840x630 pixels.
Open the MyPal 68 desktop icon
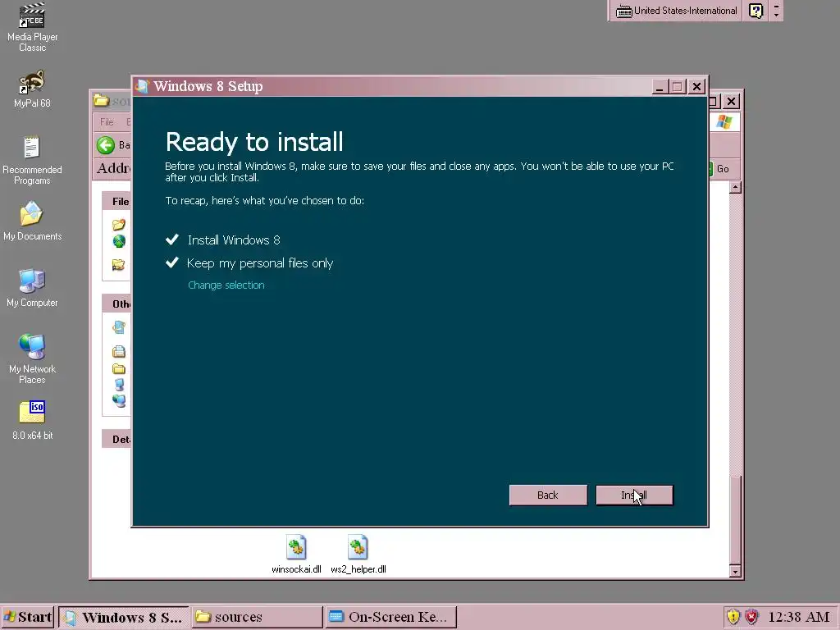32,89
